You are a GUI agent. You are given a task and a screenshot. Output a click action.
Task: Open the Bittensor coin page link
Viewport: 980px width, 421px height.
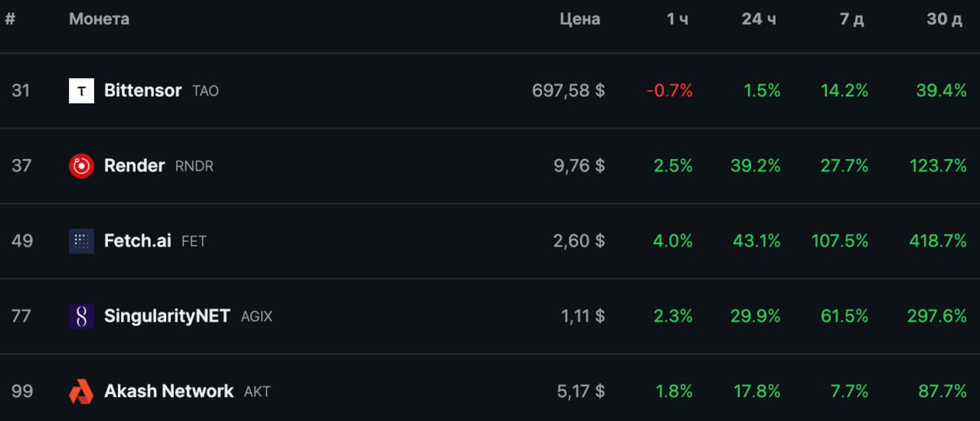142,90
